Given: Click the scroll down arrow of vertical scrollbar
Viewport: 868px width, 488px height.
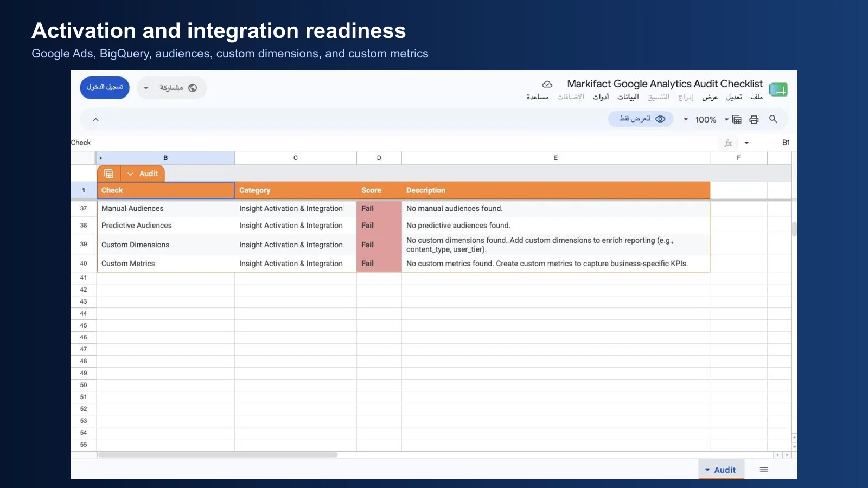Looking at the screenshot, I should pyautogui.click(x=794, y=447).
